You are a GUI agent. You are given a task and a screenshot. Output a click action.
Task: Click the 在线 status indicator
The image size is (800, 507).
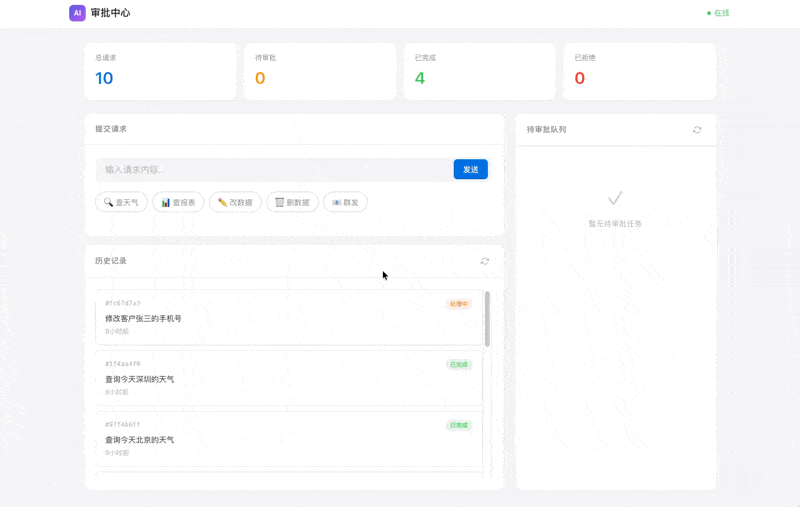pyautogui.click(x=718, y=13)
